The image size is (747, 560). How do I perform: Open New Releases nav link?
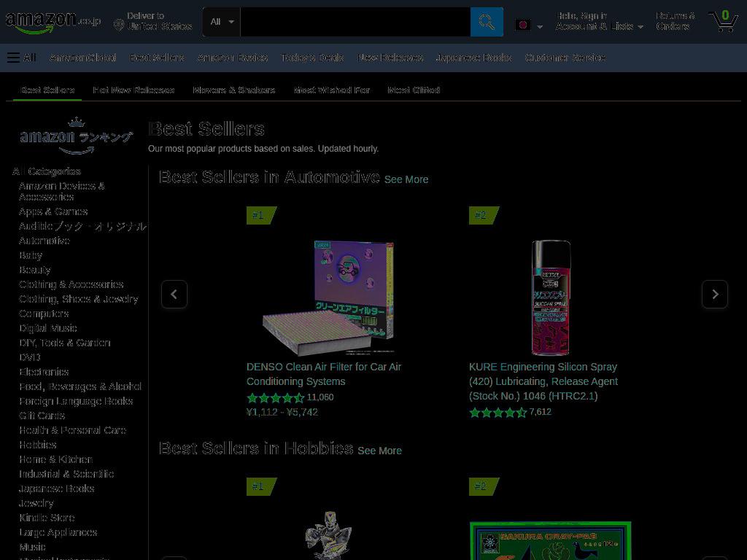click(x=390, y=58)
